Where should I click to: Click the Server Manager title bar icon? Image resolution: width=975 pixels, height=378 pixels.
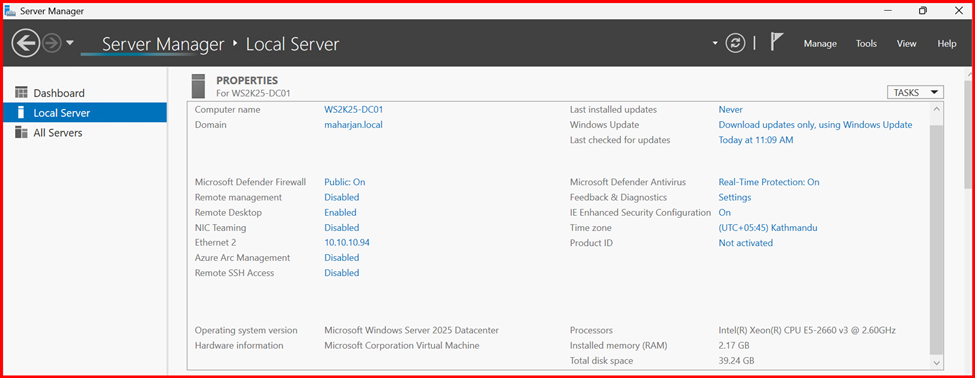[11, 11]
